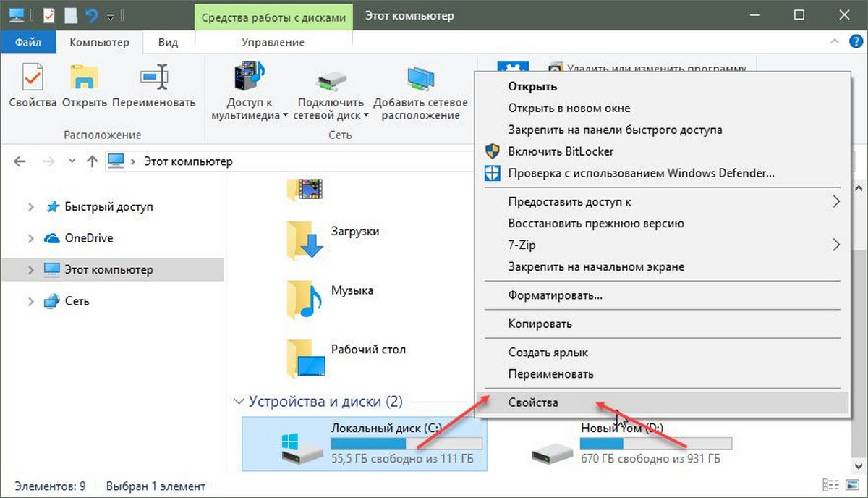Click Добавить сетевое расположение icon
Viewport: 868px width, 498px height.
421,78
